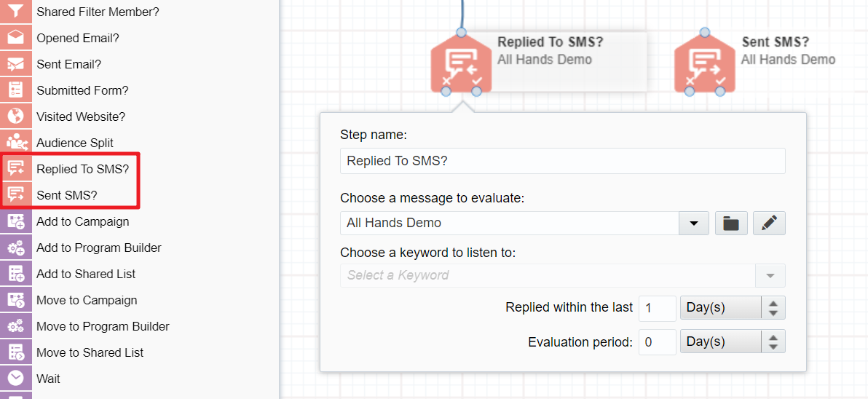
Task: Click the Evaluation period number field
Action: click(657, 341)
